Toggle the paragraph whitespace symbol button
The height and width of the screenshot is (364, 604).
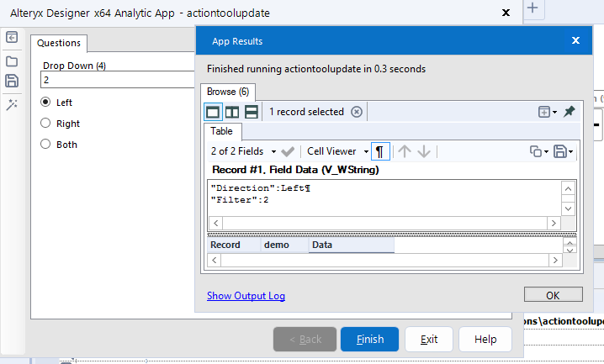pos(381,151)
